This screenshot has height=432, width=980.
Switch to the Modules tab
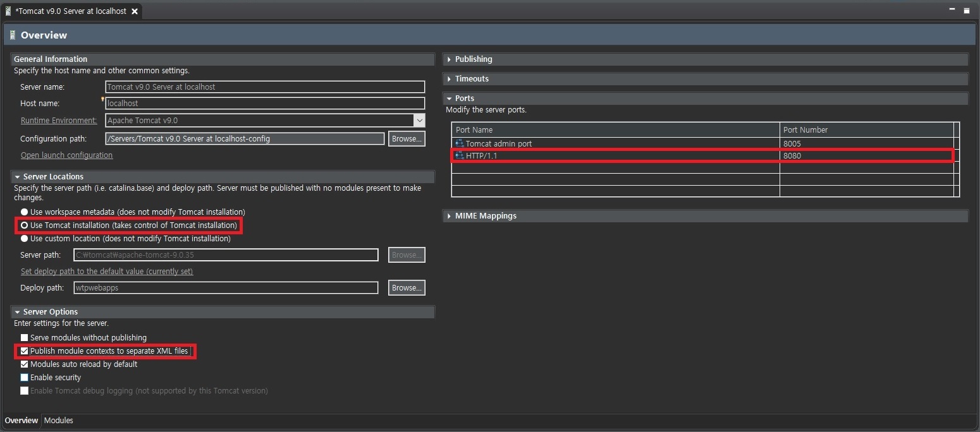[x=59, y=421]
